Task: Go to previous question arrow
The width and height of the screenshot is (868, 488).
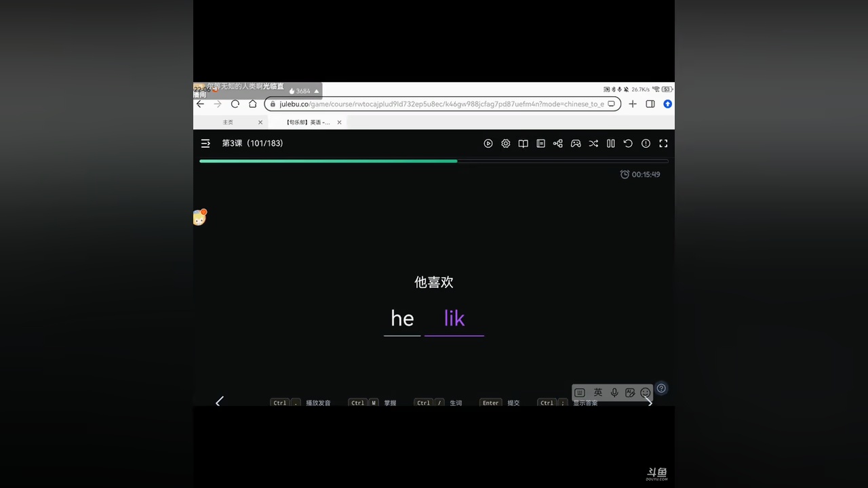Action: [219, 401]
